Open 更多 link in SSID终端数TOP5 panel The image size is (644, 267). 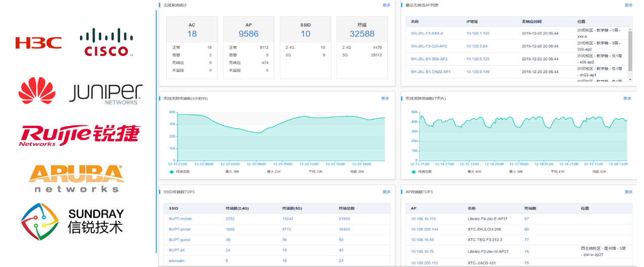(x=387, y=192)
